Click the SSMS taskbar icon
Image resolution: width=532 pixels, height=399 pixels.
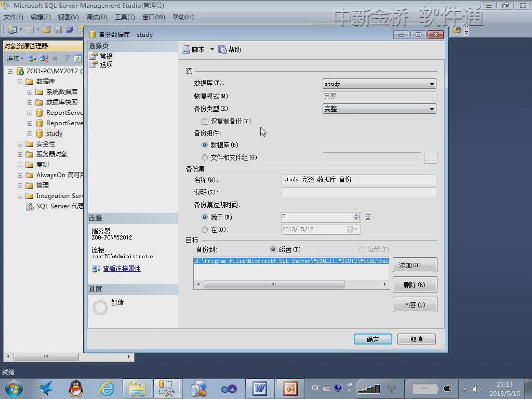point(168,389)
